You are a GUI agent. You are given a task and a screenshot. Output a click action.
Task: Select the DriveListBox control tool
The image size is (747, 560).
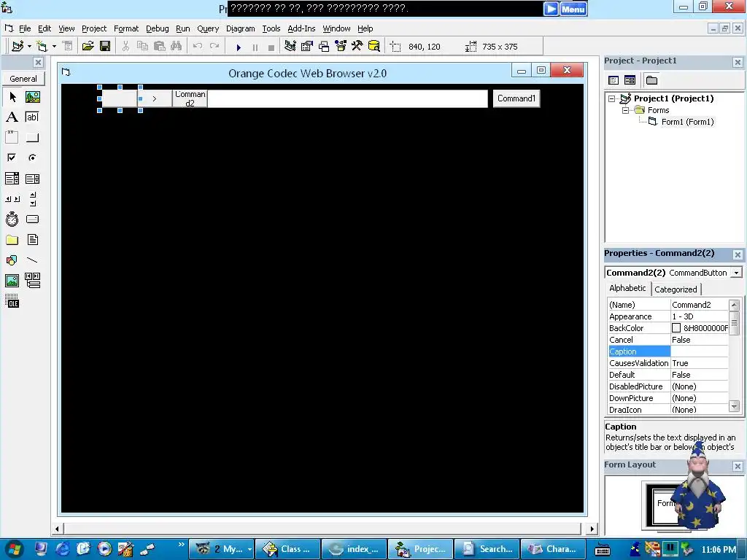pos(32,219)
